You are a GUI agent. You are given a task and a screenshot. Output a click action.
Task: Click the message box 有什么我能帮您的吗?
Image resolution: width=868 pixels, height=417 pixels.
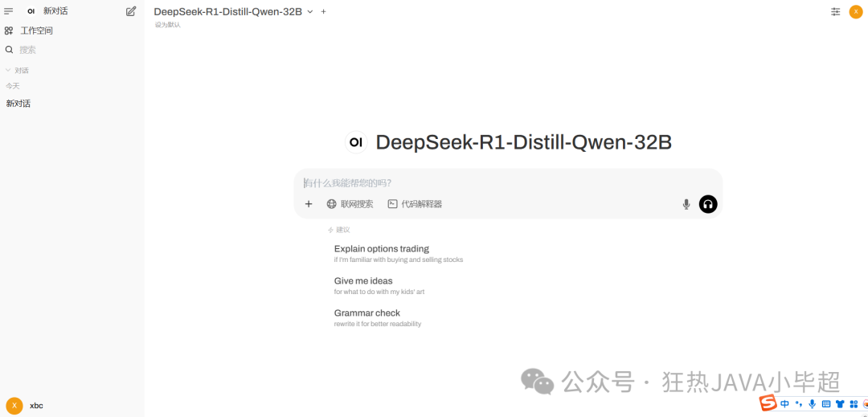(508, 182)
